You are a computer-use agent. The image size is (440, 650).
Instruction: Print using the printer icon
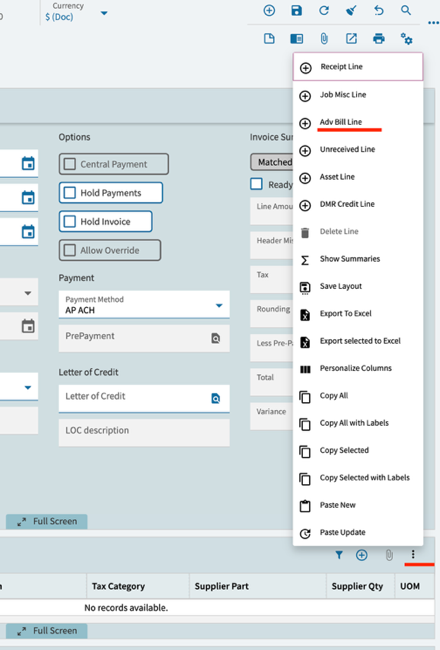(379, 39)
